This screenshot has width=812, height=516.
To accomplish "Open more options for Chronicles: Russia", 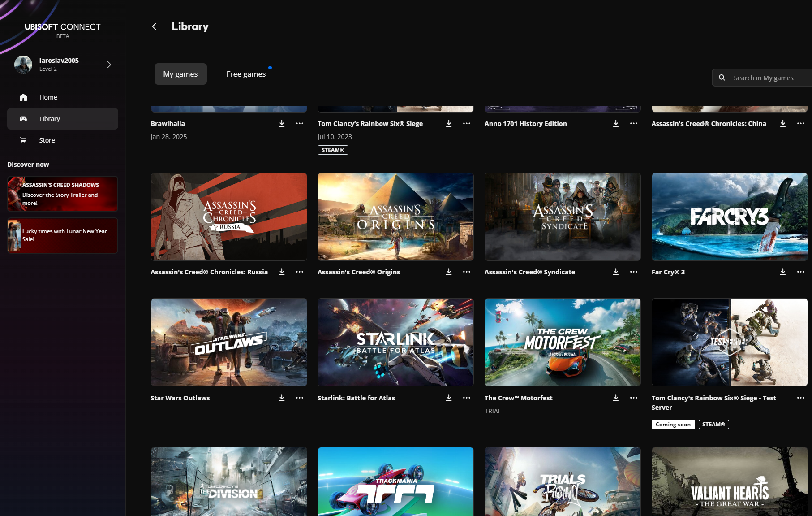I will [x=300, y=272].
